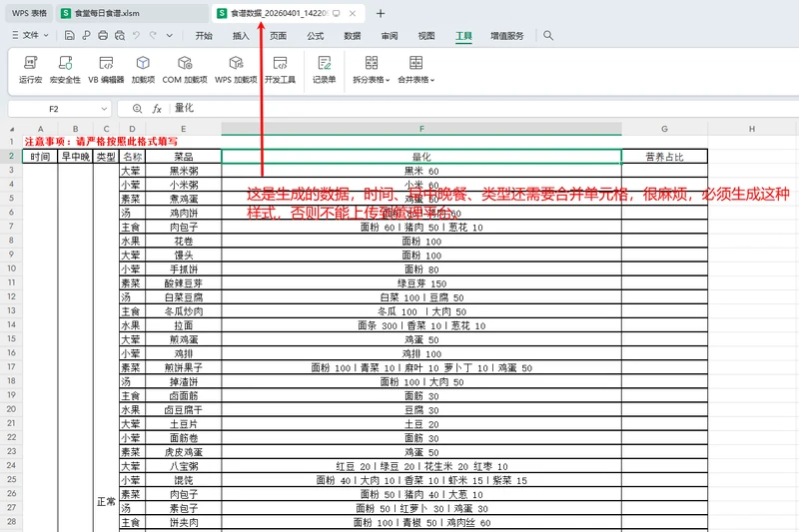Select the 酸辣豆芽 dish cell
The image size is (799, 532).
point(184,283)
